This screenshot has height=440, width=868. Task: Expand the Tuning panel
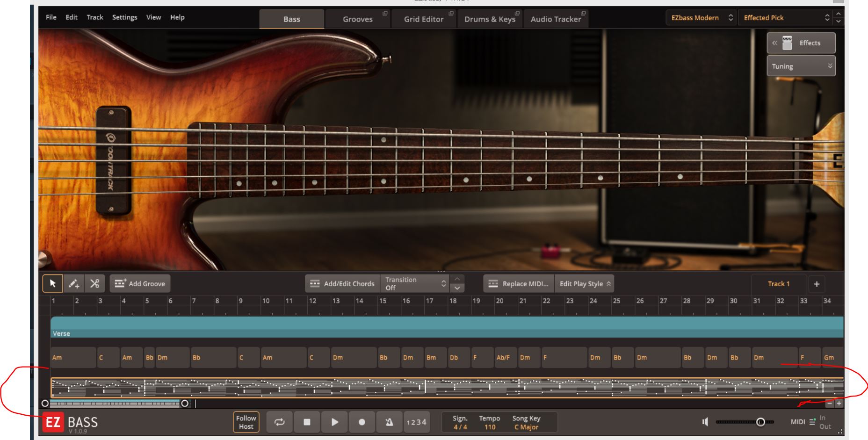(x=801, y=66)
